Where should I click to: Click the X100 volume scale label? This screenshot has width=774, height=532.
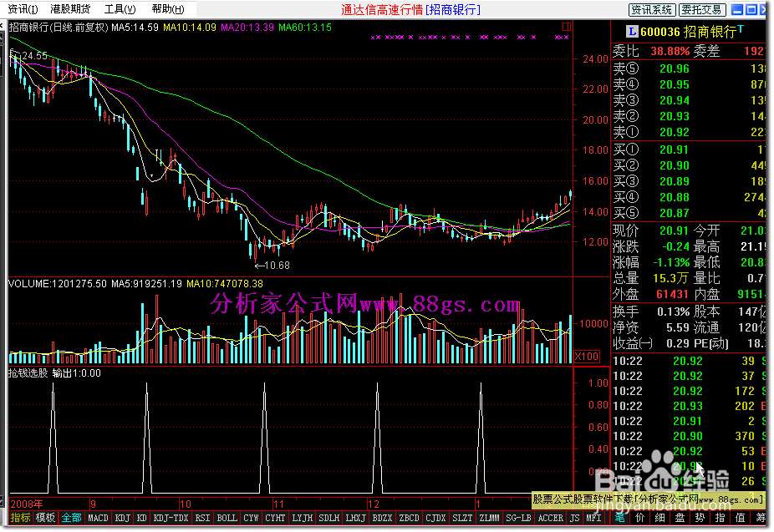[x=587, y=357]
